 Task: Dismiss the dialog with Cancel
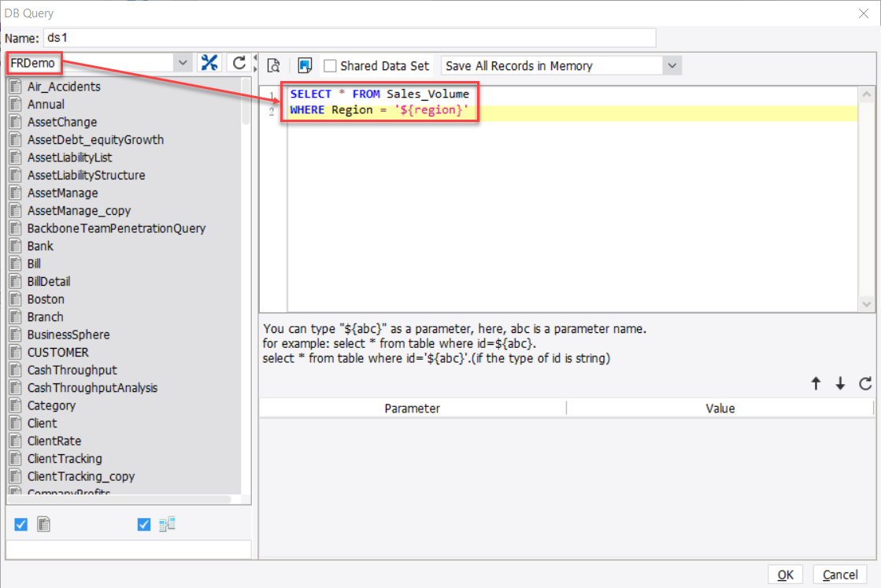(840, 575)
